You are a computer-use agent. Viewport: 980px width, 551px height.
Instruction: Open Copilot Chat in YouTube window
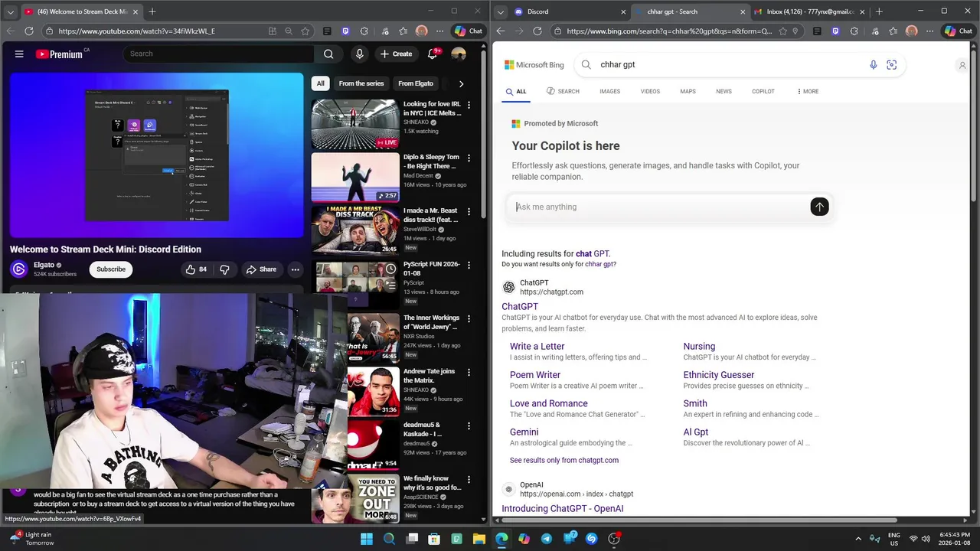click(x=468, y=31)
